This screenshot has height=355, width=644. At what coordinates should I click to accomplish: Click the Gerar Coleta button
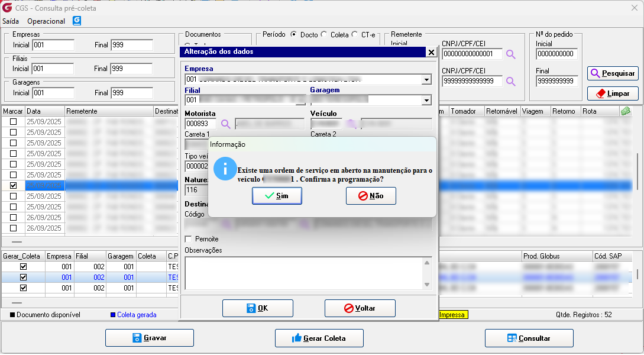319,338
